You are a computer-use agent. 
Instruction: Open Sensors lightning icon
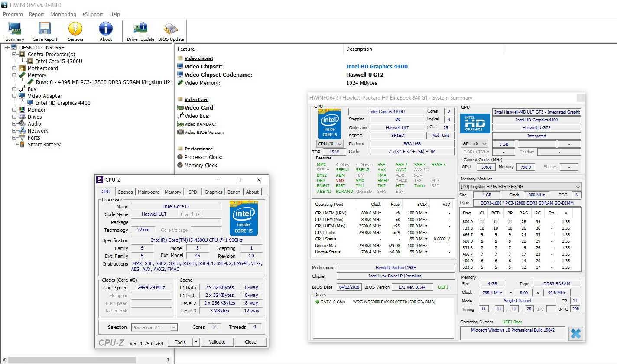pyautogui.click(x=75, y=29)
